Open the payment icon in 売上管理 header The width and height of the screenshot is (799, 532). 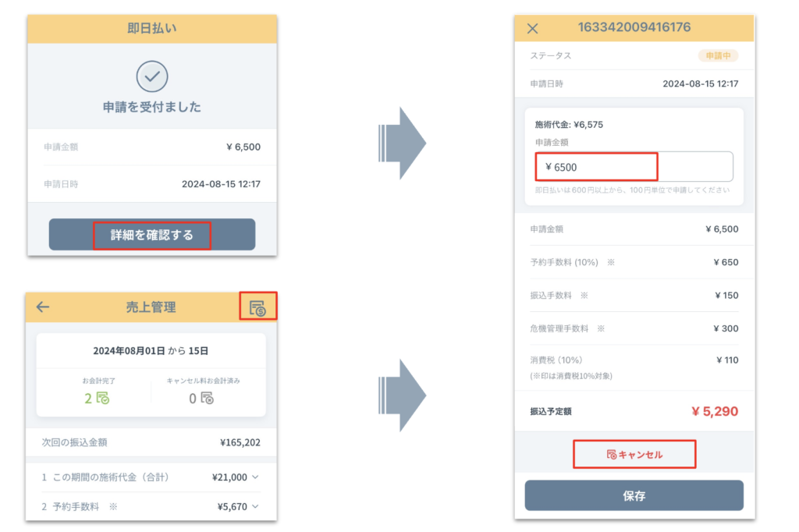click(257, 308)
